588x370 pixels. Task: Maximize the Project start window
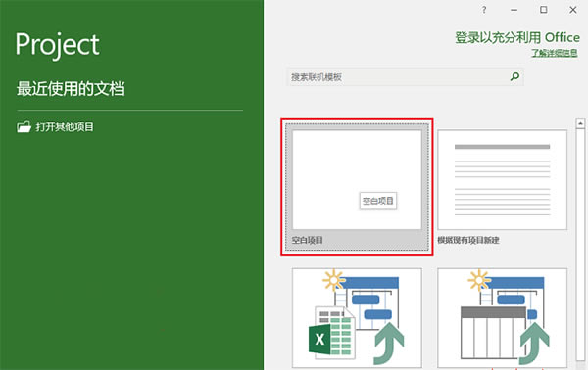(543, 10)
